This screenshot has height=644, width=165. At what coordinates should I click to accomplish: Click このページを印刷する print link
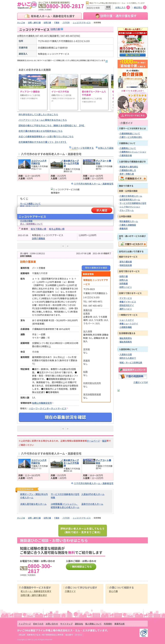tap(83, 148)
